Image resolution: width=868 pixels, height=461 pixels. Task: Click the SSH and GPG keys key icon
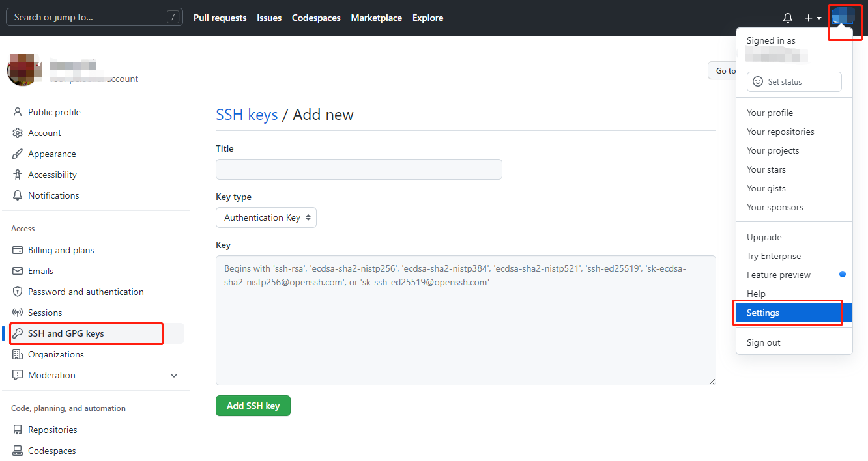click(18, 333)
